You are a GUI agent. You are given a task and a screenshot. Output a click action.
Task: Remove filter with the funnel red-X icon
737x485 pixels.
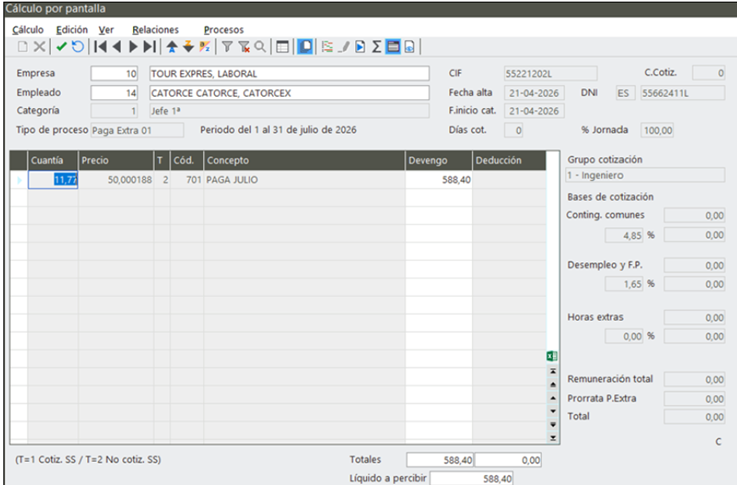pos(243,47)
